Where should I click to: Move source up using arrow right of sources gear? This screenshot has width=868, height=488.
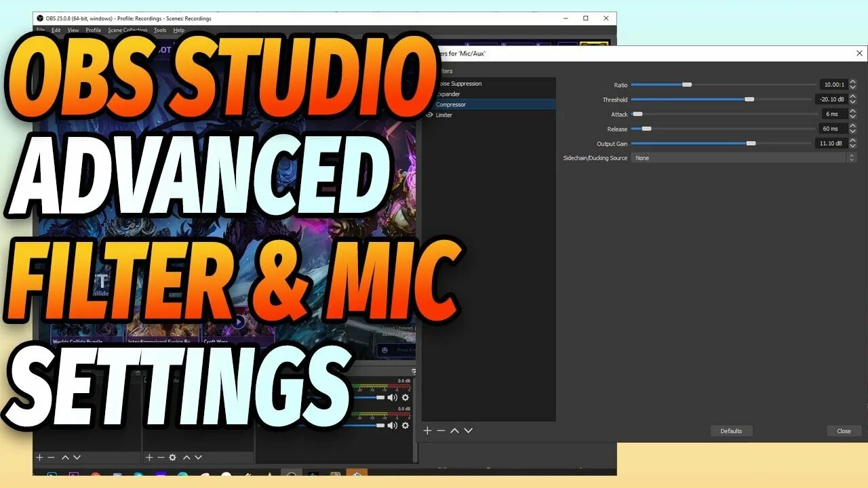pyautogui.click(x=186, y=457)
